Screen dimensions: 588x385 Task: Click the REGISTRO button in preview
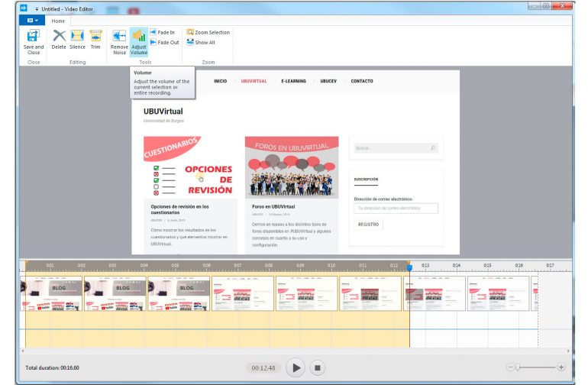click(368, 225)
